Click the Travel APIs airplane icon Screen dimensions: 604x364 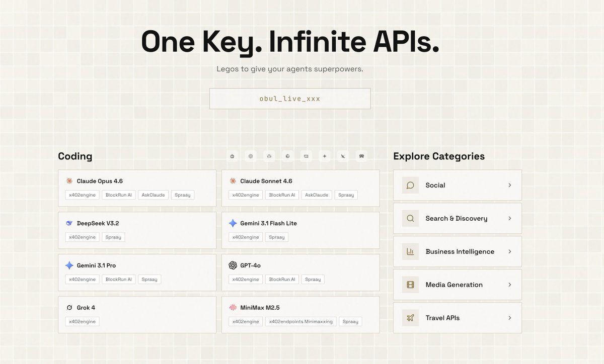(410, 318)
